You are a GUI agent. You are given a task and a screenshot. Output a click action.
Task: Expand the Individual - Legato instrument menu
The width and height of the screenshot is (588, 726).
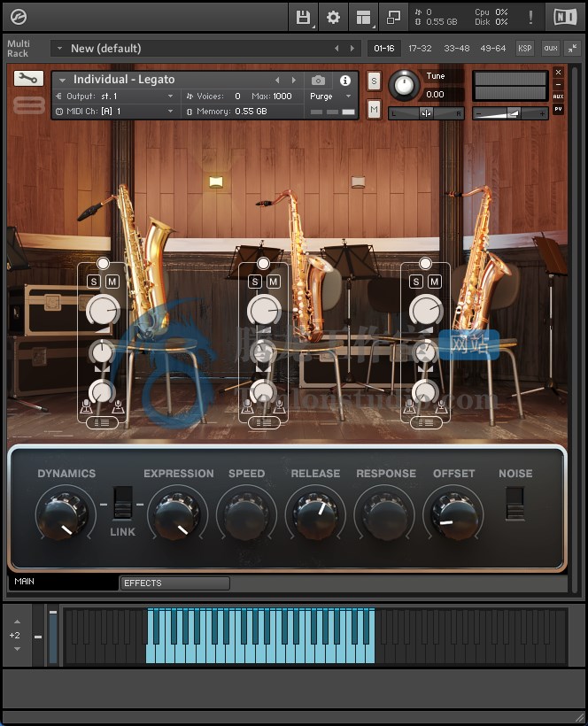pyautogui.click(x=62, y=81)
